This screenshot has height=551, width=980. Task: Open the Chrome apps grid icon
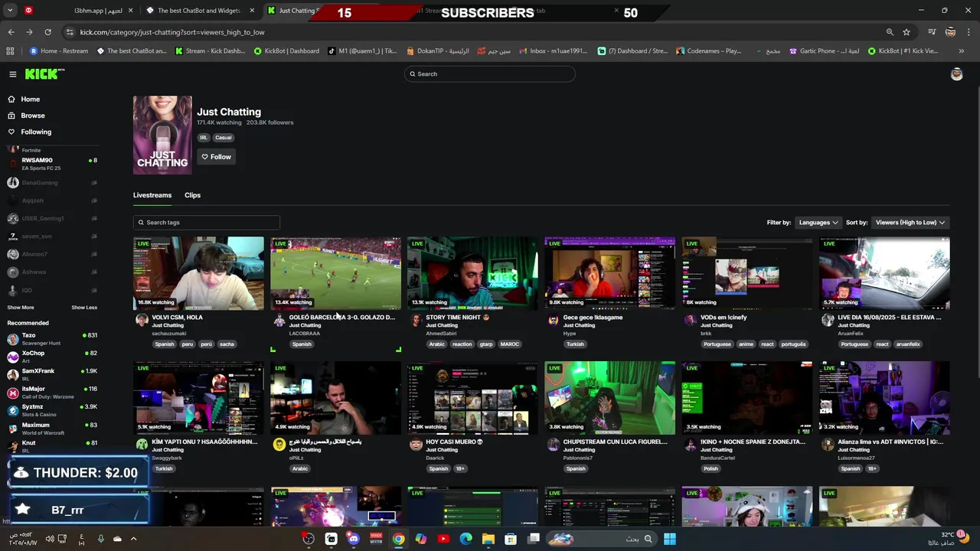(x=10, y=51)
